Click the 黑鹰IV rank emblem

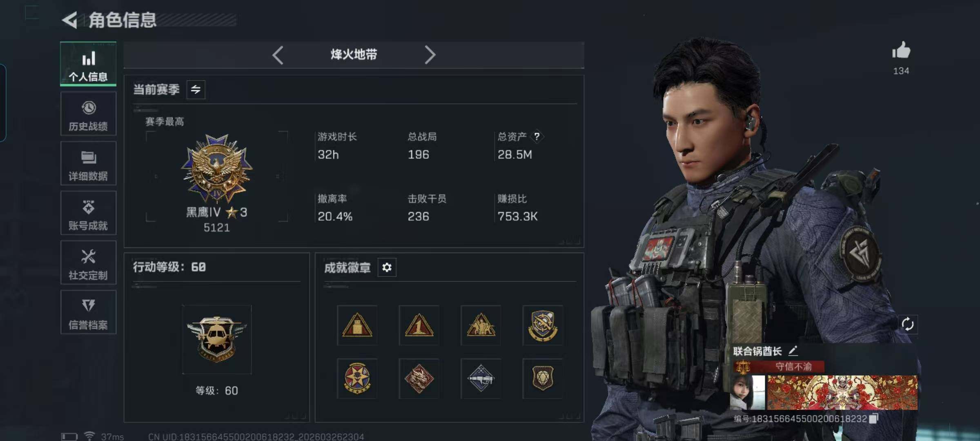(x=217, y=169)
